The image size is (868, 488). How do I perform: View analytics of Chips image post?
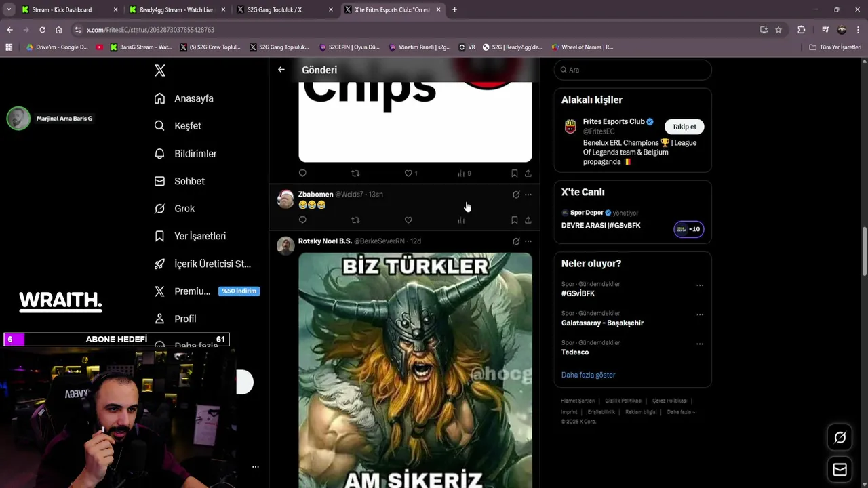(461, 174)
